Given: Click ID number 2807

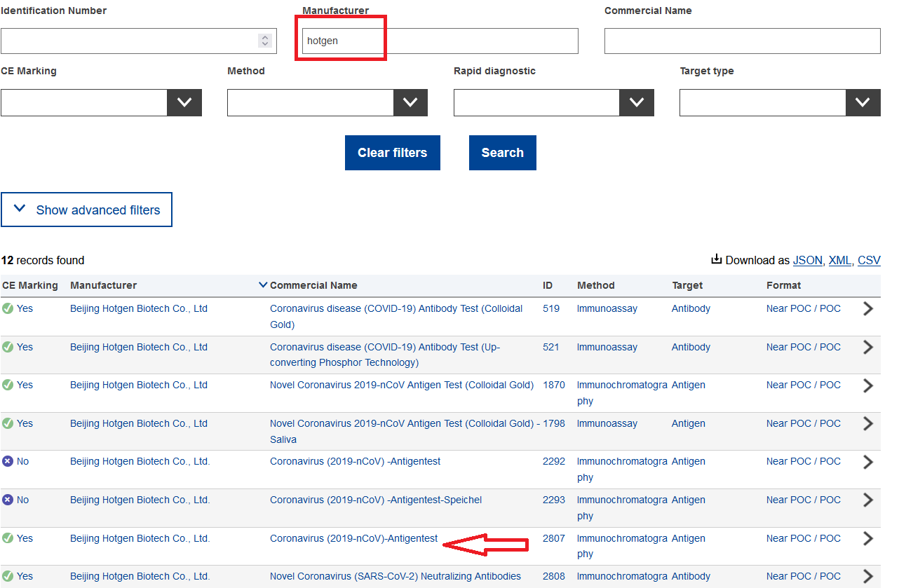Looking at the screenshot, I should [x=554, y=538].
